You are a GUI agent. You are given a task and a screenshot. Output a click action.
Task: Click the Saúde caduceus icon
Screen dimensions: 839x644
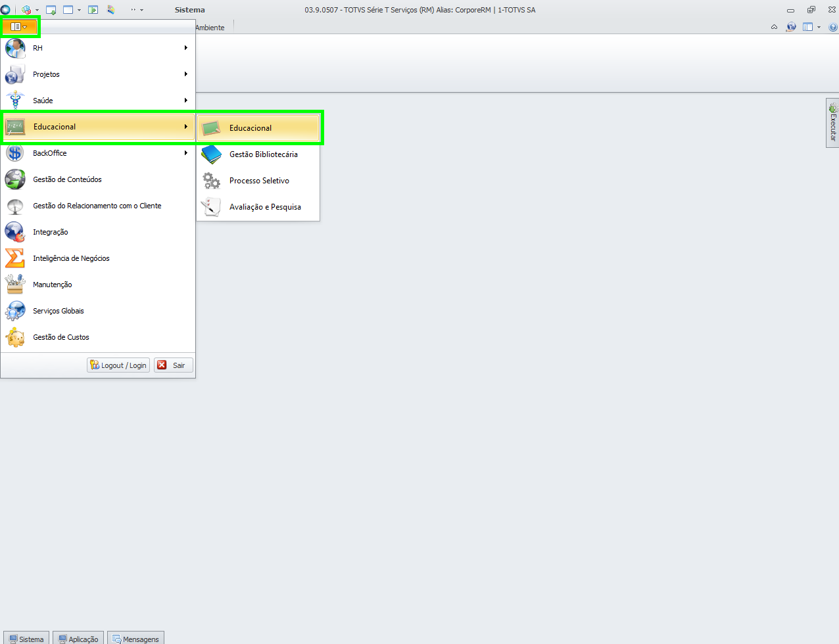tap(15, 101)
